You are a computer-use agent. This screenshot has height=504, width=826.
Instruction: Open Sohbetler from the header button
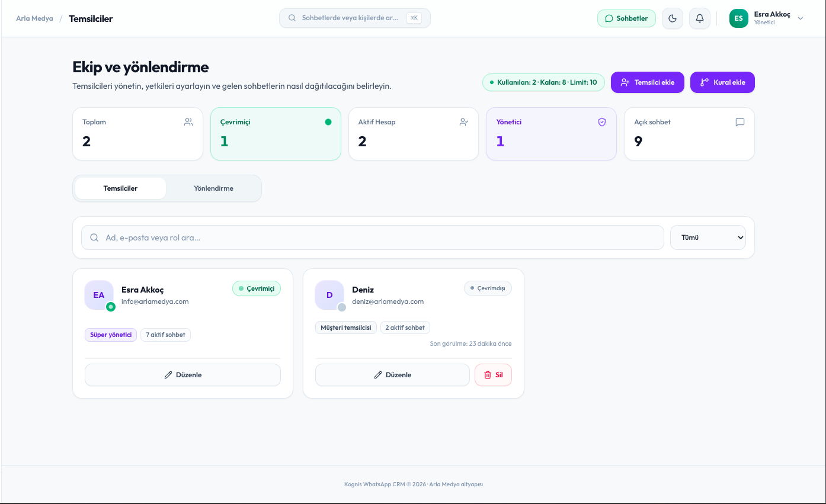[626, 18]
